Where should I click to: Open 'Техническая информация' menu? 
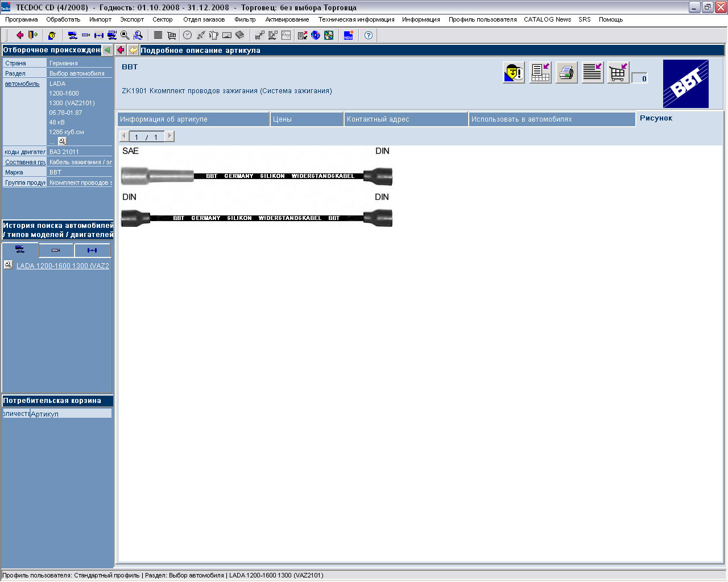357,19
